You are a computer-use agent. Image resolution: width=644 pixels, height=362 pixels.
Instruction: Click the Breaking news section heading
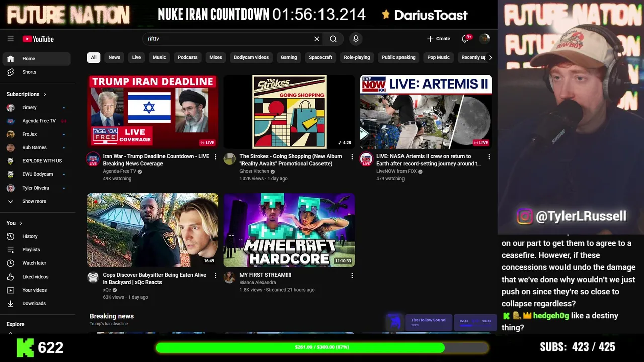[x=112, y=316]
